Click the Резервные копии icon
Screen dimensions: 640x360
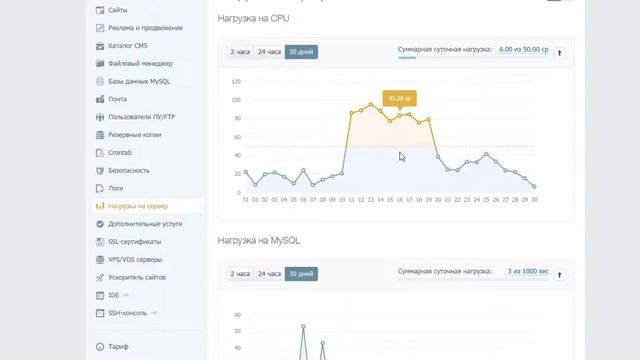pyautogui.click(x=100, y=135)
